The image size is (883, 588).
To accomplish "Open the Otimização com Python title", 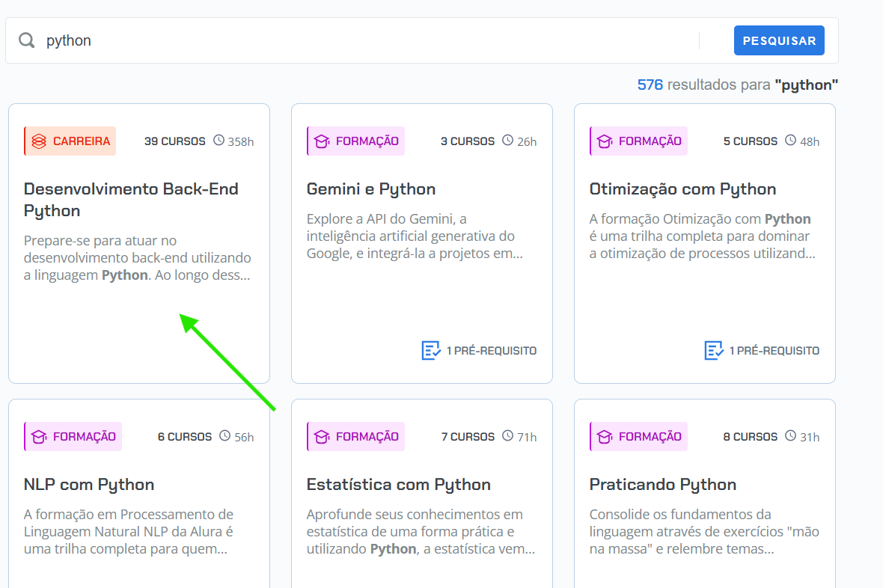I will [682, 189].
